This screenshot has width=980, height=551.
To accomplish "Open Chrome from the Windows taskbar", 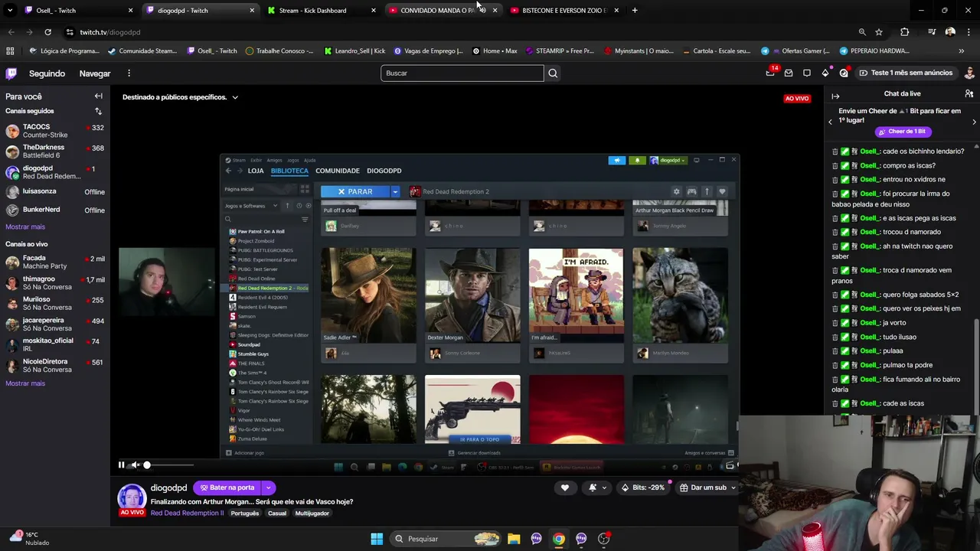I will pyautogui.click(x=559, y=539).
